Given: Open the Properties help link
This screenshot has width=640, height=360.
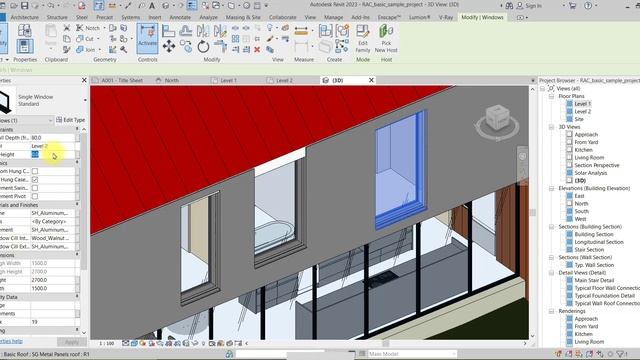Looking at the screenshot, I should tap(11, 341).
